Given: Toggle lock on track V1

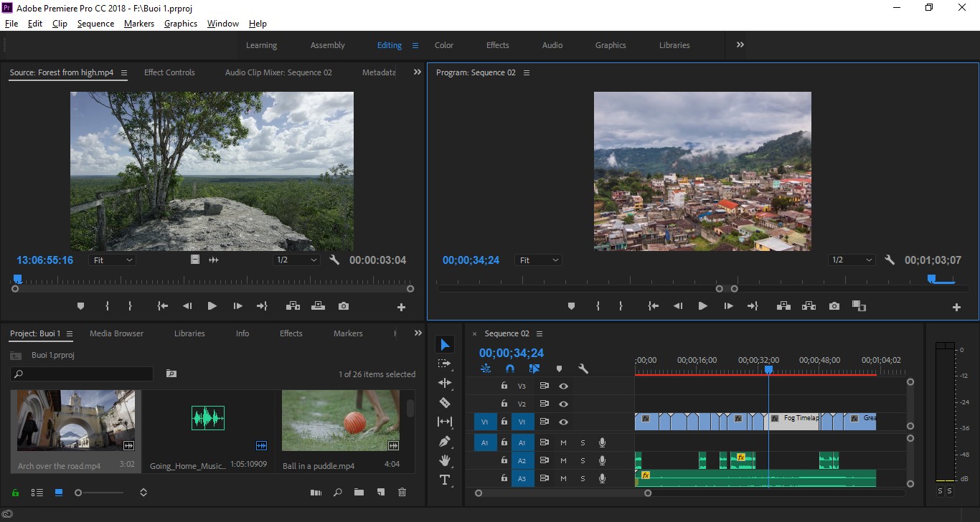Looking at the screenshot, I should (x=504, y=422).
